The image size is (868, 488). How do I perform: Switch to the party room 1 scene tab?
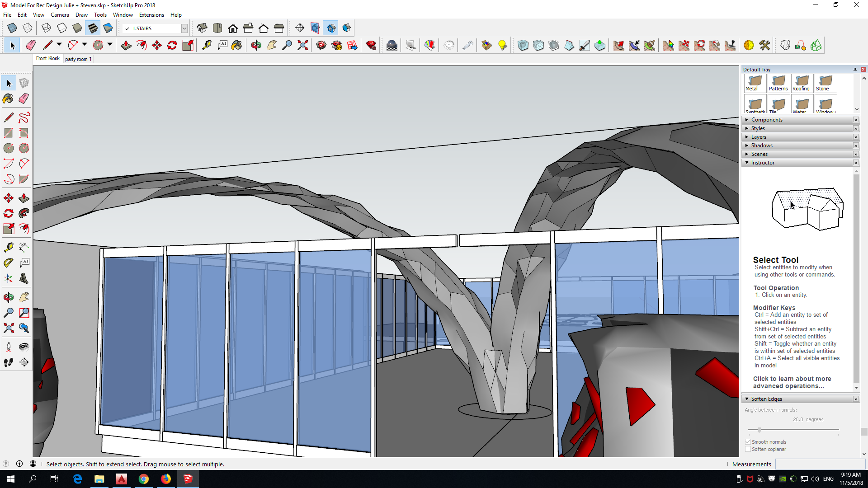coord(78,59)
